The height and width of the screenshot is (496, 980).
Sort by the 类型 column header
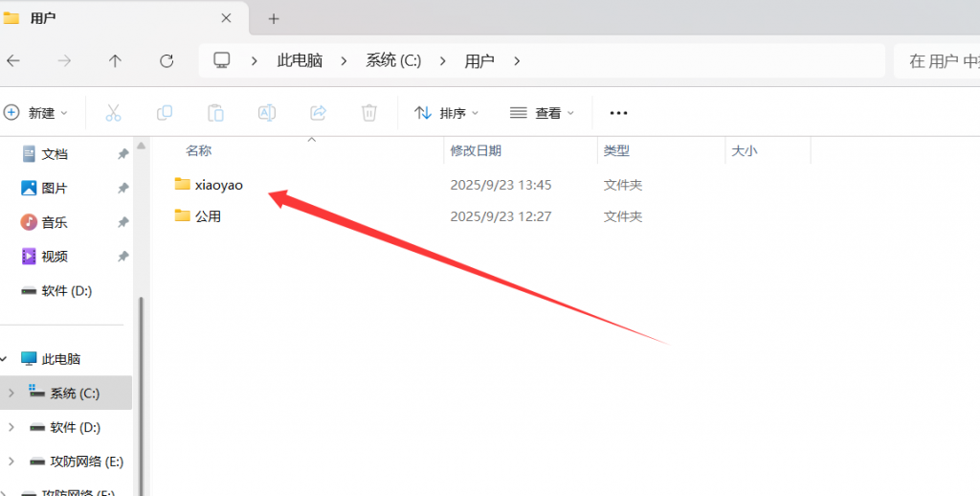coord(616,150)
